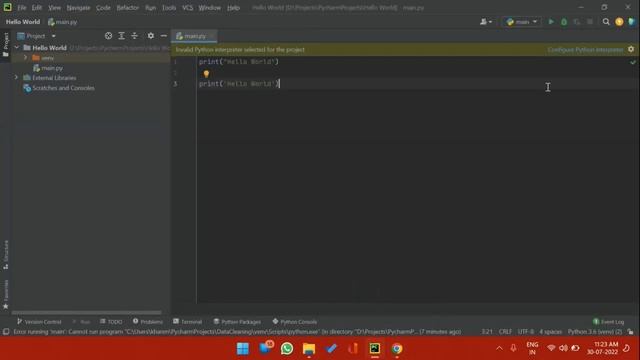Open the Window menu
Screen dimensions: 640x360
pyautogui.click(x=210, y=8)
